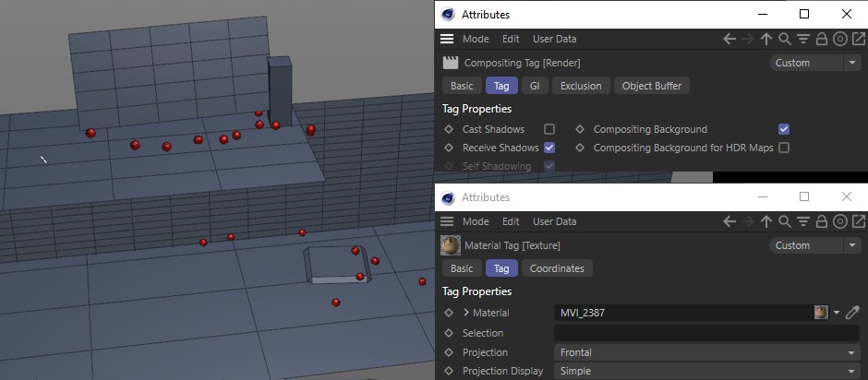Open User Data menu in Material Tag panel
The image size is (868, 380).
(x=554, y=221)
